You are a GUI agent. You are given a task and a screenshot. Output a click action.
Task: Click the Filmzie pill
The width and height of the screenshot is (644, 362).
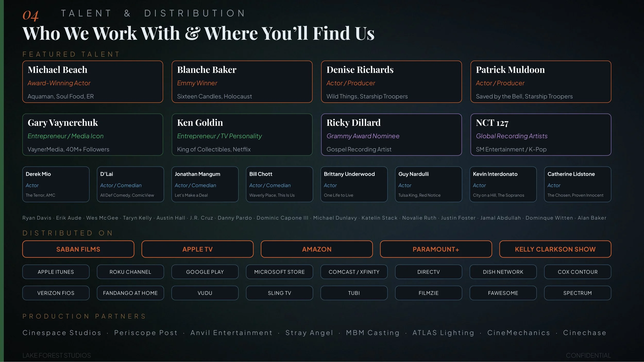(429, 293)
